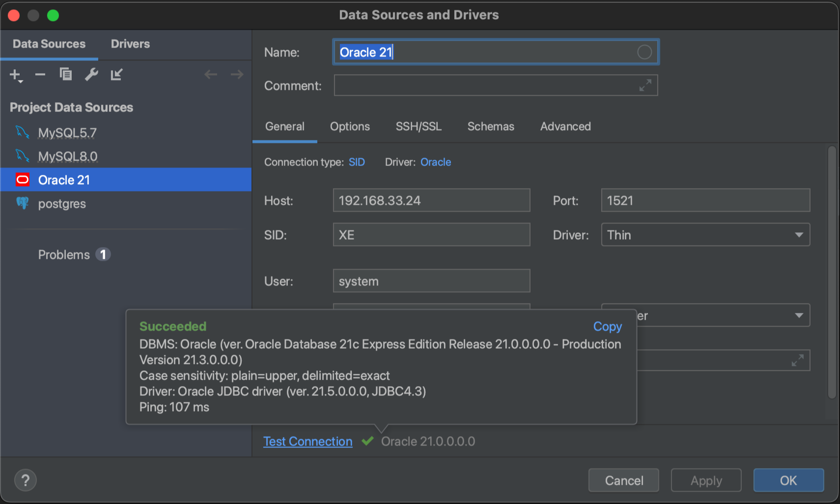
Task: Open the General tab
Action: [285, 126]
